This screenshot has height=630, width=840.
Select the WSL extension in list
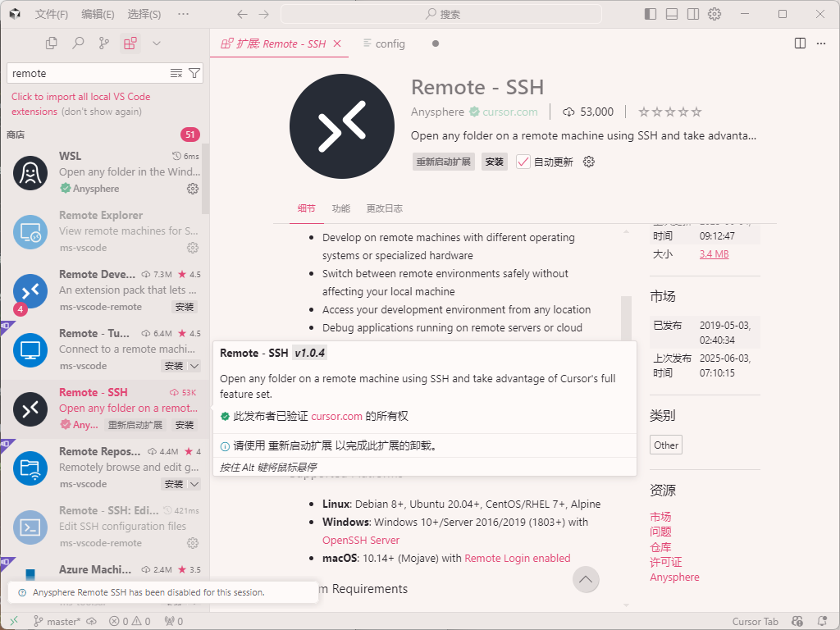(105, 172)
